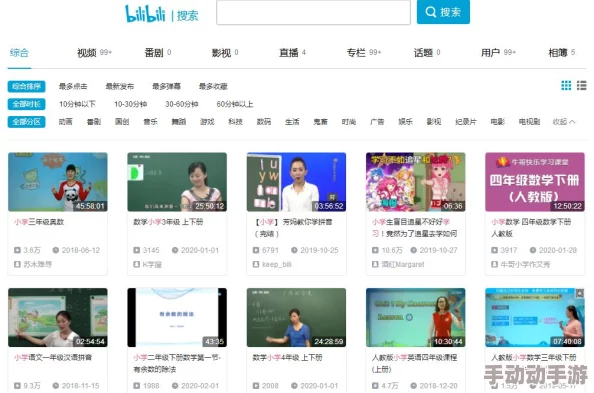Open the 06:36 anime thumbnail
The height and width of the screenshot is (393, 594).
coord(416,182)
